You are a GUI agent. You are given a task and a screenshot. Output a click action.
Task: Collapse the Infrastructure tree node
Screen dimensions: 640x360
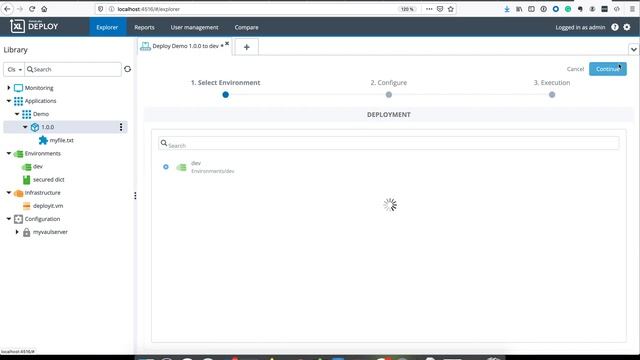coord(9,193)
